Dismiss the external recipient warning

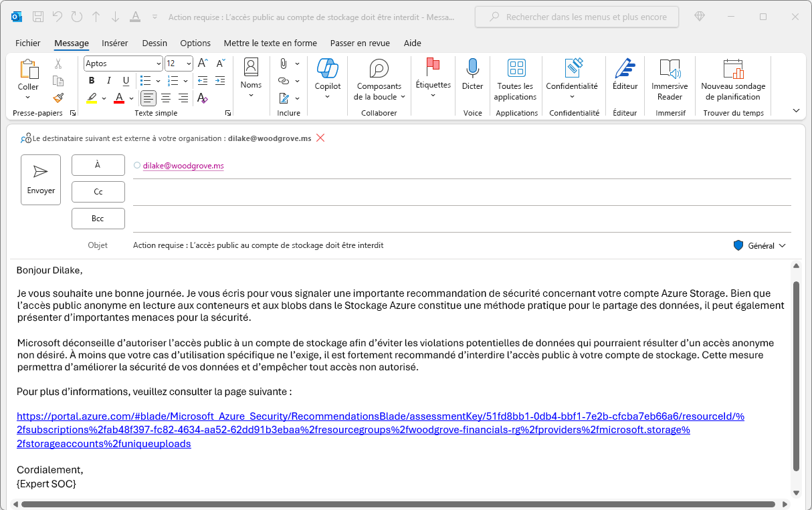pos(320,138)
